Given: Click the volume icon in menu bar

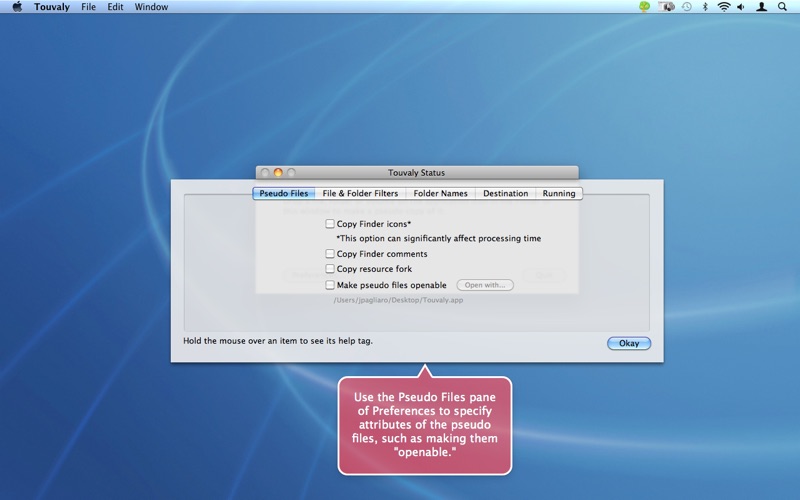Looking at the screenshot, I should (741, 7).
